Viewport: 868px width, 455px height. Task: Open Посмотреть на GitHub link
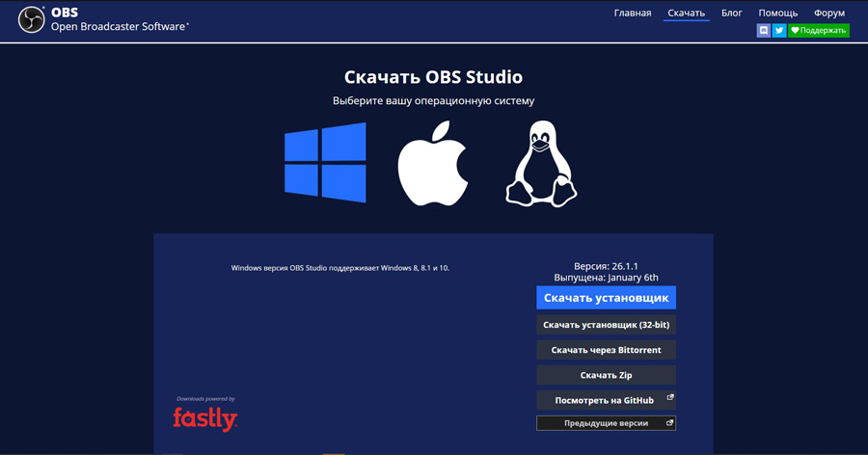pyautogui.click(x=606, y=400)
